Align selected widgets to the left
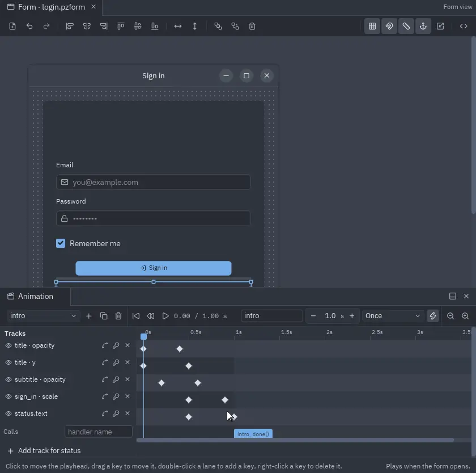The width and height of the screenshot is (476, 473). (x=70, y=26)
